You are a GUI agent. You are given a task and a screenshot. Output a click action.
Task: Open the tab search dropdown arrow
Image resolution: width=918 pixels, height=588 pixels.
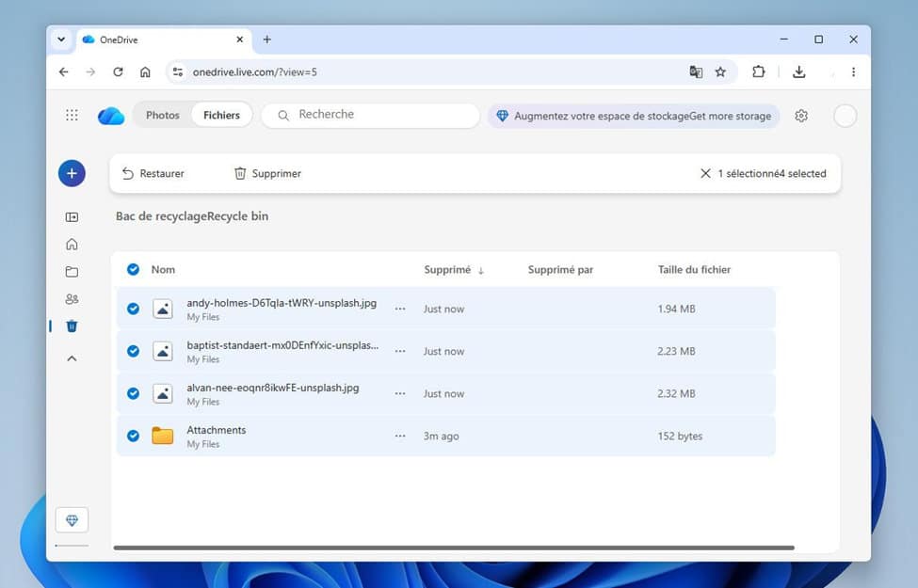61,40
